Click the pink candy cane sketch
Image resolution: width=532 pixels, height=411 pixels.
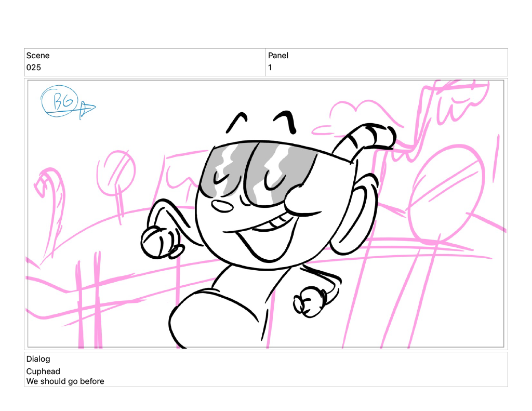click(x=51, y=197)
